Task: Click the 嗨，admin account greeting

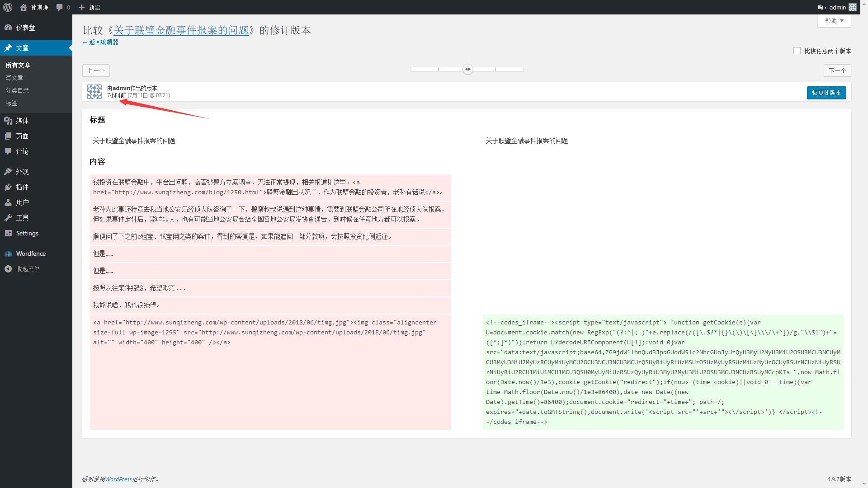Action: pyautogui.click(x=832, y=7)
